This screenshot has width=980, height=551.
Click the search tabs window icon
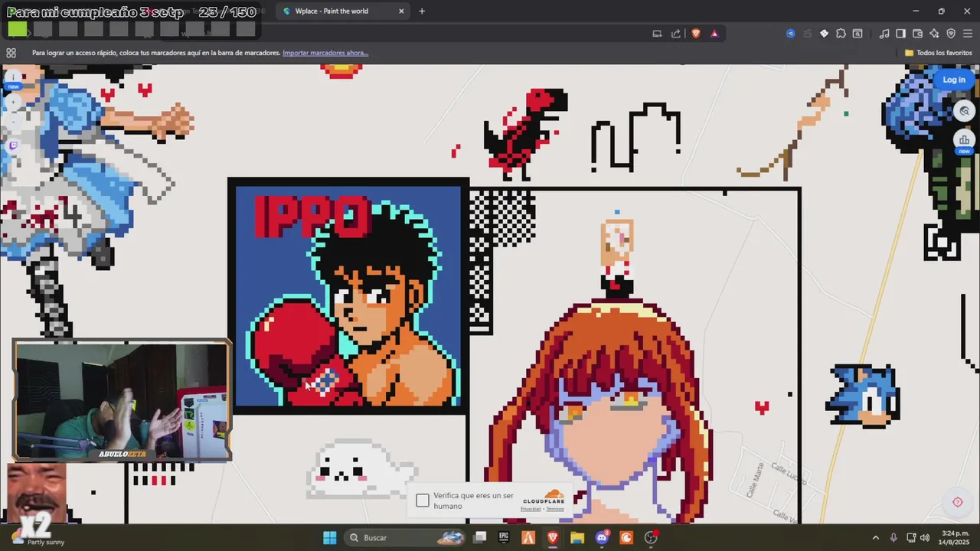coord(857,34)
